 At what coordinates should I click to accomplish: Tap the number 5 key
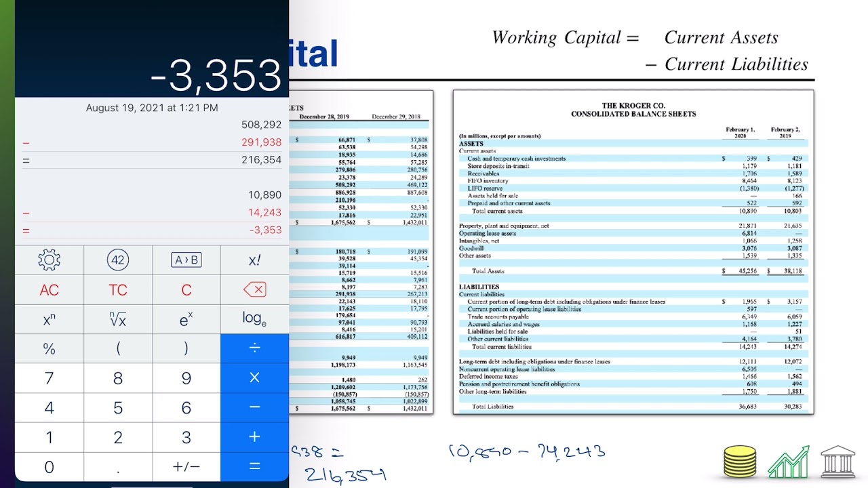118,407
